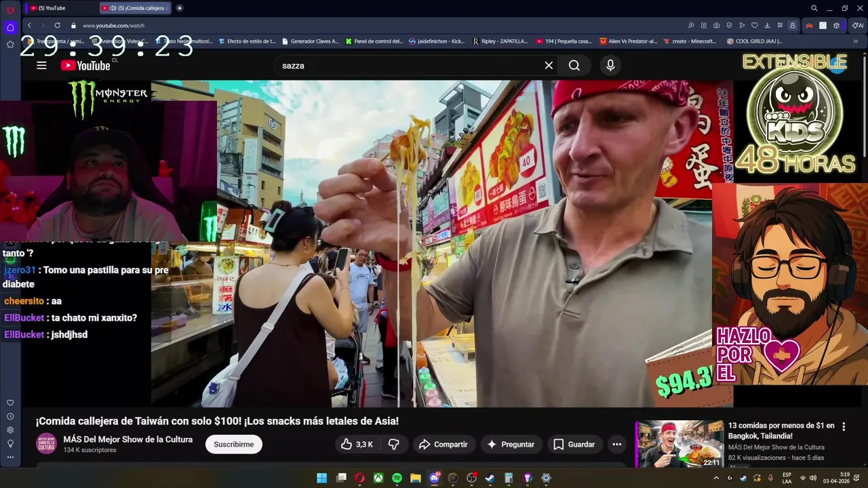868x488 pixels.
Task: Switch ESP LAA keyboard language indicator
Action: pos(787,478)
